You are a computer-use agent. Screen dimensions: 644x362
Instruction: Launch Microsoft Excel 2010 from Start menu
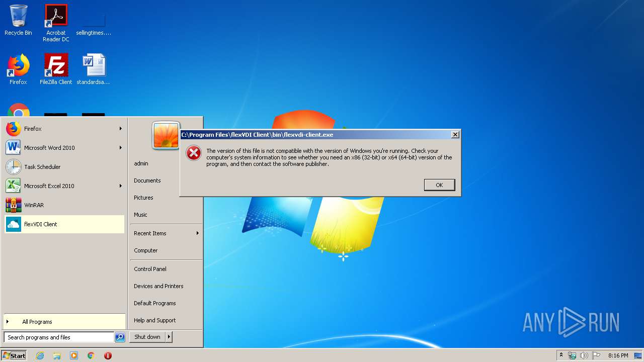[64, 186]
